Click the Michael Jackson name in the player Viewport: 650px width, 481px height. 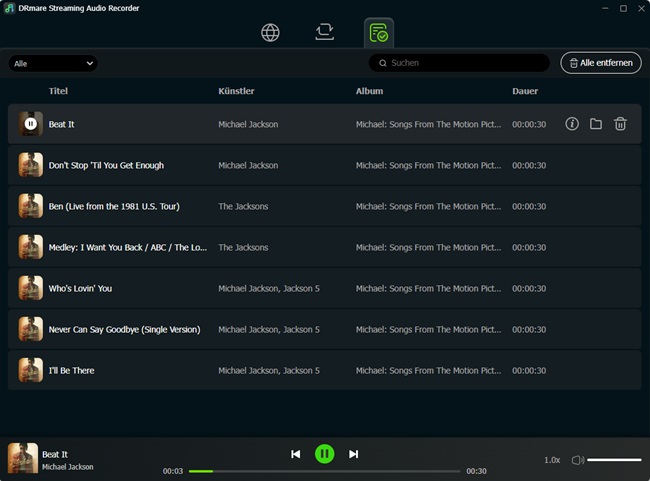click(68, 467)
